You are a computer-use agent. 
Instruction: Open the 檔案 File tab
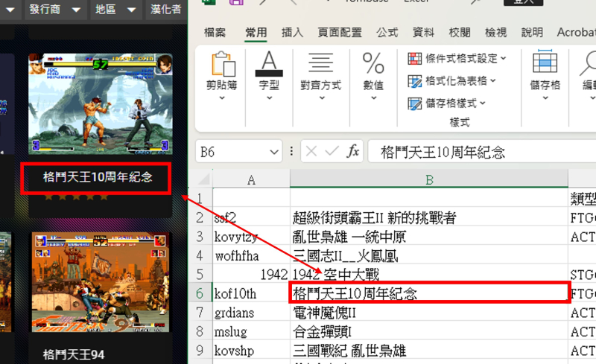tap(215, 33)
